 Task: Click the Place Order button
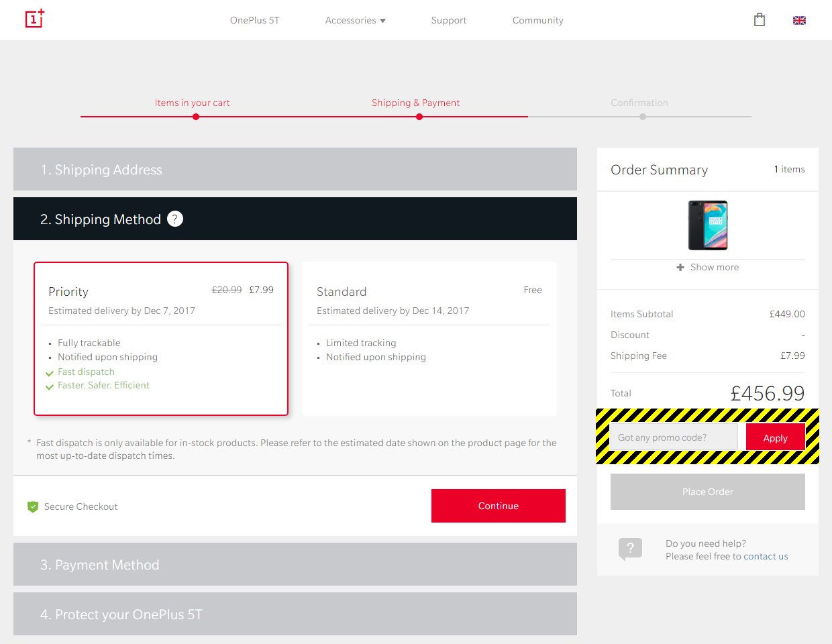(708, 492)
